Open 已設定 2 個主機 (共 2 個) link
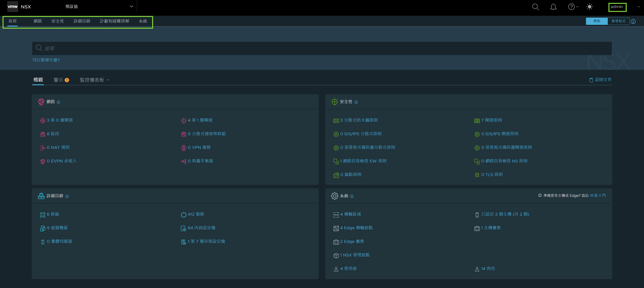 click(505, 214)
